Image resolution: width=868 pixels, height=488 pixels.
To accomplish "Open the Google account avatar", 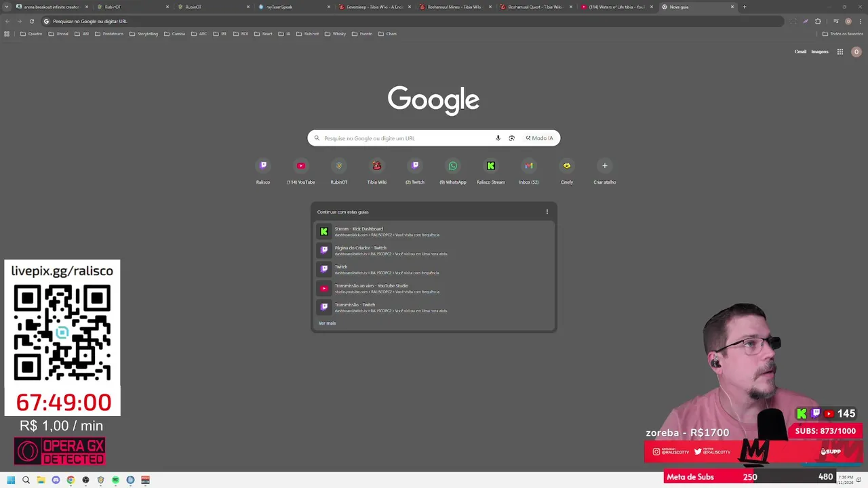I will coord(856,52).
